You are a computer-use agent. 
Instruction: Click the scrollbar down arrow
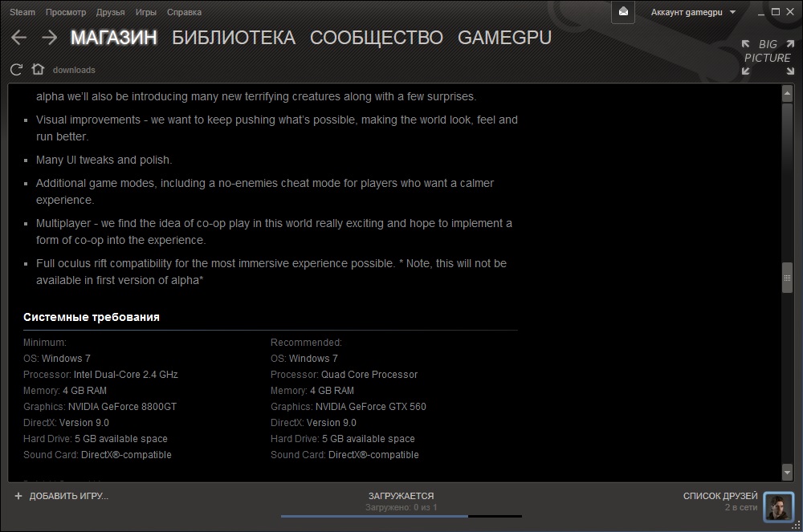coord(788,473)
